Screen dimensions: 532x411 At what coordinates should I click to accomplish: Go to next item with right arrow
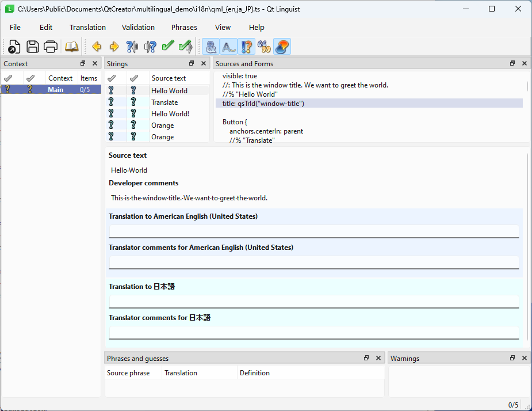tap(114, 47)
